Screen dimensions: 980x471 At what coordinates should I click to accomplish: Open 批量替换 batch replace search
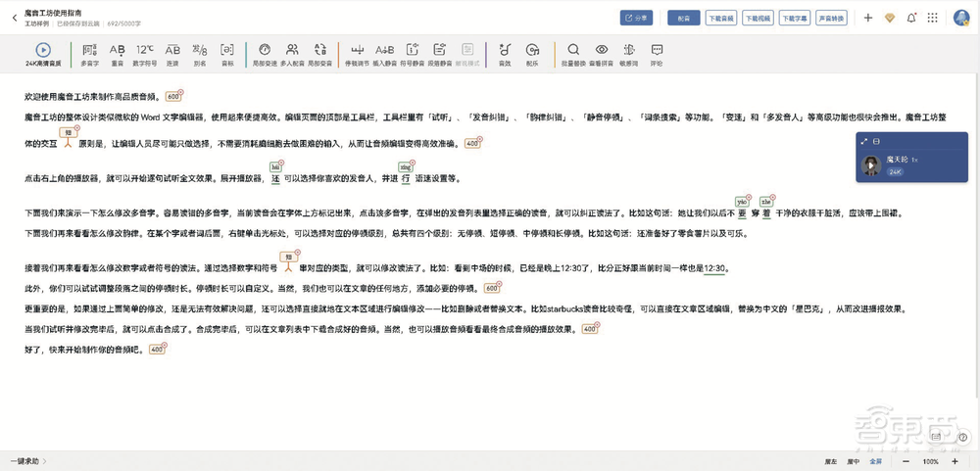(x=573, y=51)
